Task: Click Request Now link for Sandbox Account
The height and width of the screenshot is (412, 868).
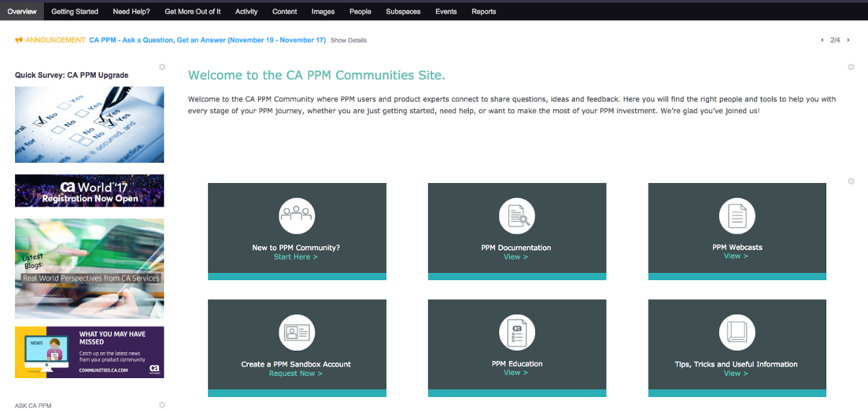Action: (x=295, y=373)
